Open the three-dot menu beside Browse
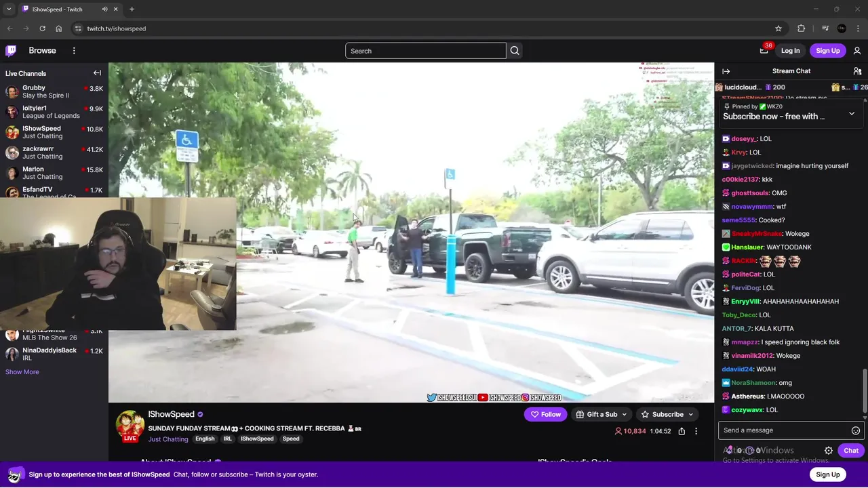Image resolution: width=868 pixels, height=488 pixels. (x=74, y=50)
